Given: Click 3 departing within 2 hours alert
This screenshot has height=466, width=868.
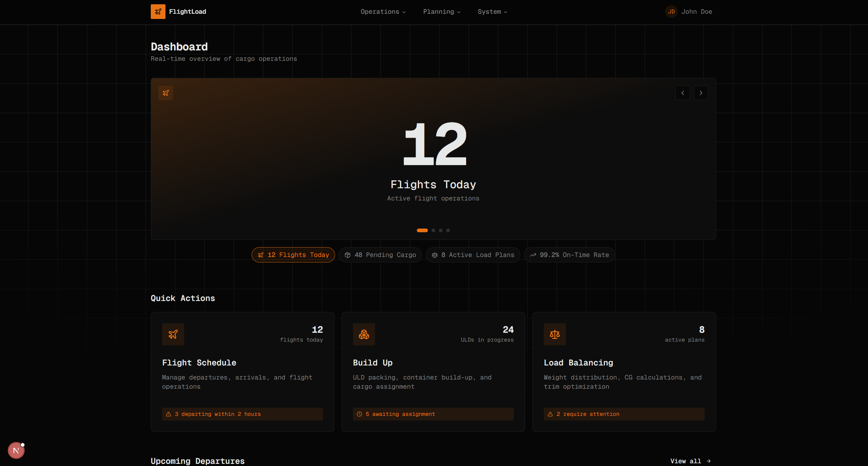Looking at the screenshot, I should (242, 414).
